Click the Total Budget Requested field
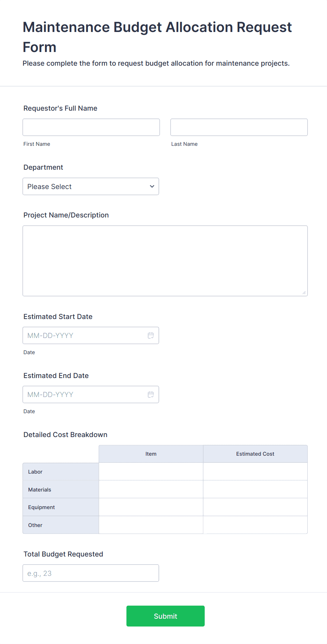The height and width of the screenshot is (644, 327). tap(91, 573)
